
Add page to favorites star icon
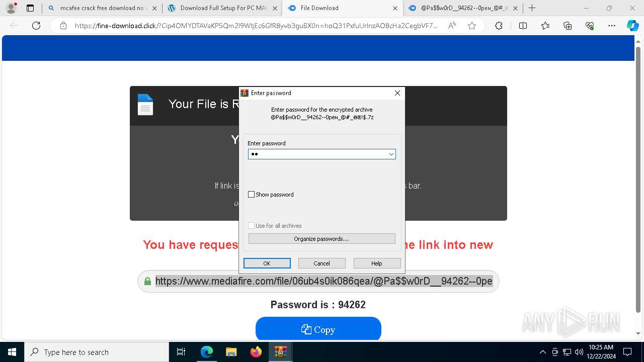[472, 26]
